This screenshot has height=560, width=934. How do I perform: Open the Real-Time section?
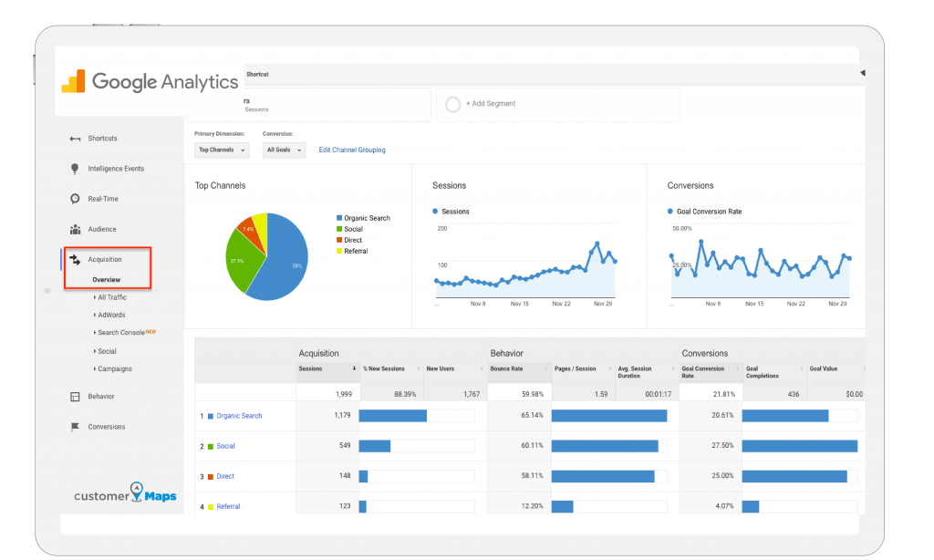tap(103, 199)
